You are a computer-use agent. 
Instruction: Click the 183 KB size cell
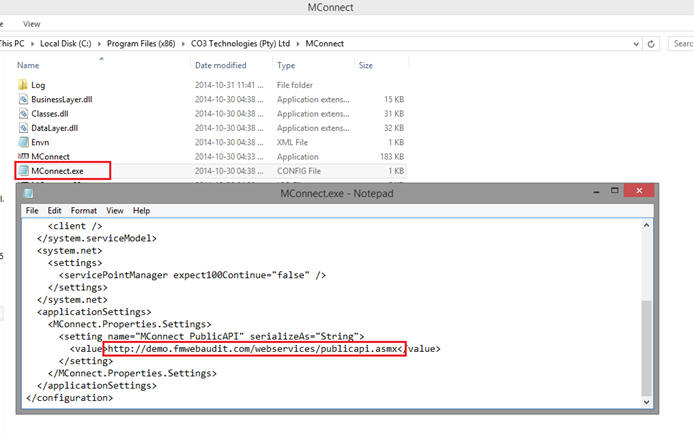(x=392, y=157)
